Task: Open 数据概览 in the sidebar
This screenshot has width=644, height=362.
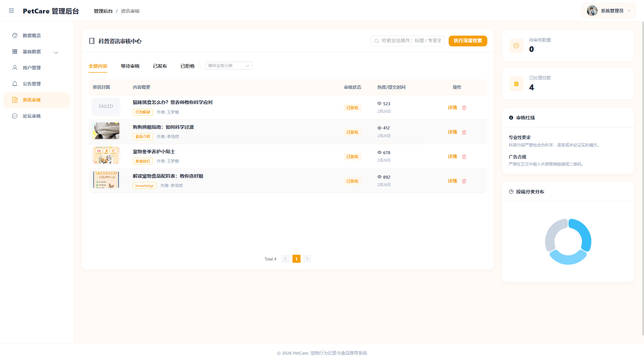Action: tap(37, 36)
